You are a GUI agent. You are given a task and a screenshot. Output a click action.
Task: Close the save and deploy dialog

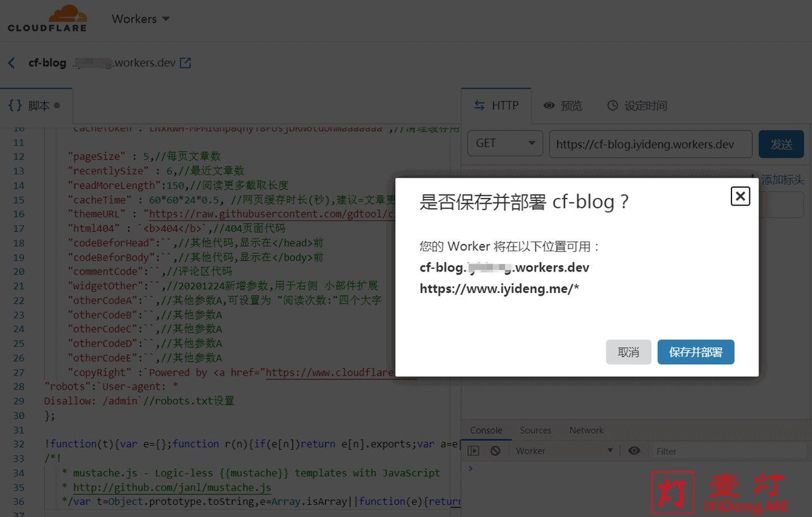pos(740,196)
